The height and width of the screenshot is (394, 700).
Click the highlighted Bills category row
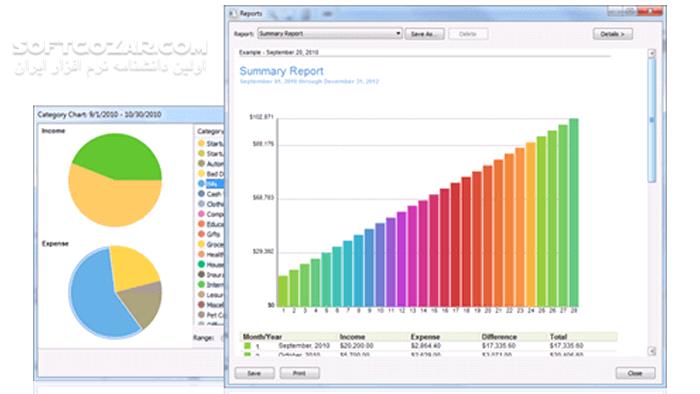(210, 184)
